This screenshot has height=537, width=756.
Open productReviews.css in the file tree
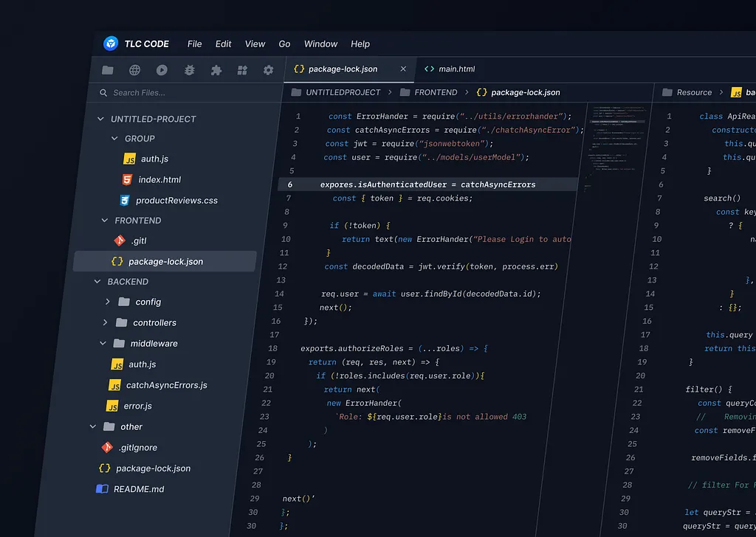176,200
